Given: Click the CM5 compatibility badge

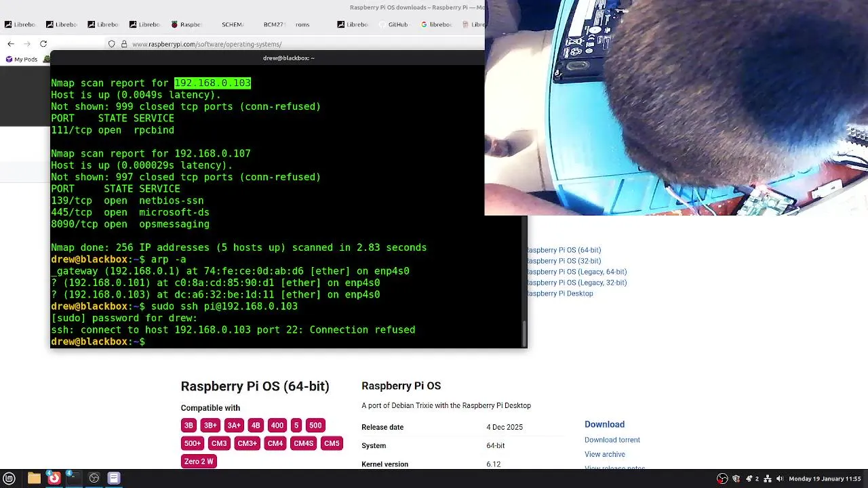Looking at the screenshot, I should pos(332,444).
